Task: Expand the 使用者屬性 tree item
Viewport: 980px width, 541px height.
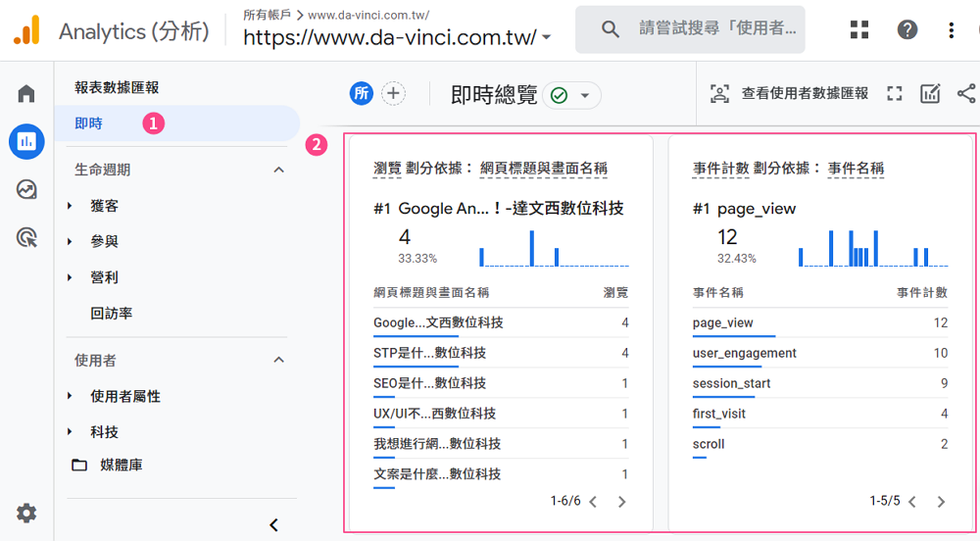Action: coord(70,396)
